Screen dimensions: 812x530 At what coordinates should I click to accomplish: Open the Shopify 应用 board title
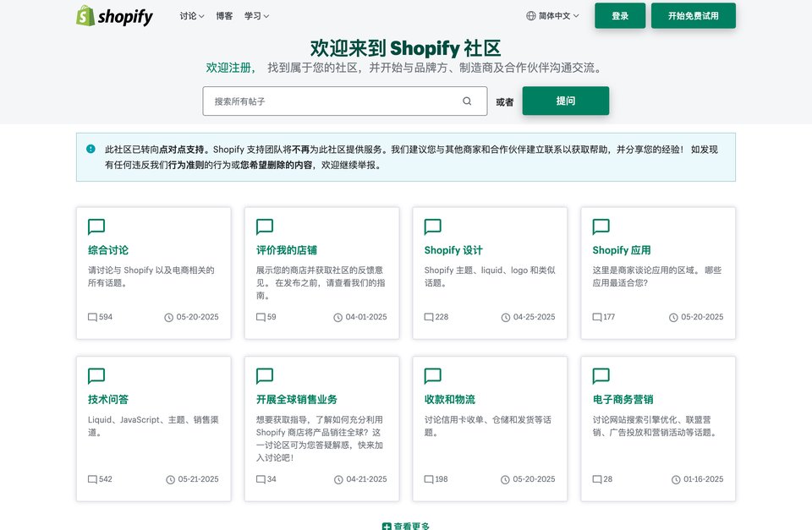[622, 250]
